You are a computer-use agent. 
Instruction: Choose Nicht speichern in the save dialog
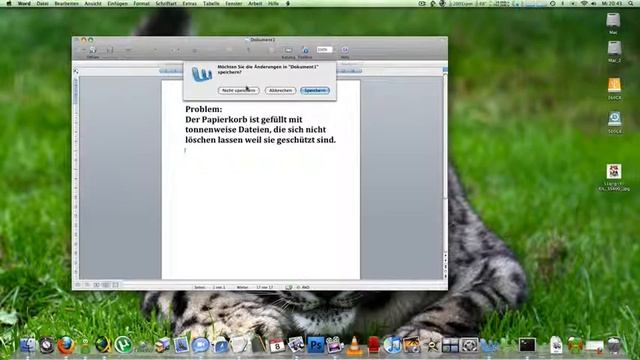(239, 90)
